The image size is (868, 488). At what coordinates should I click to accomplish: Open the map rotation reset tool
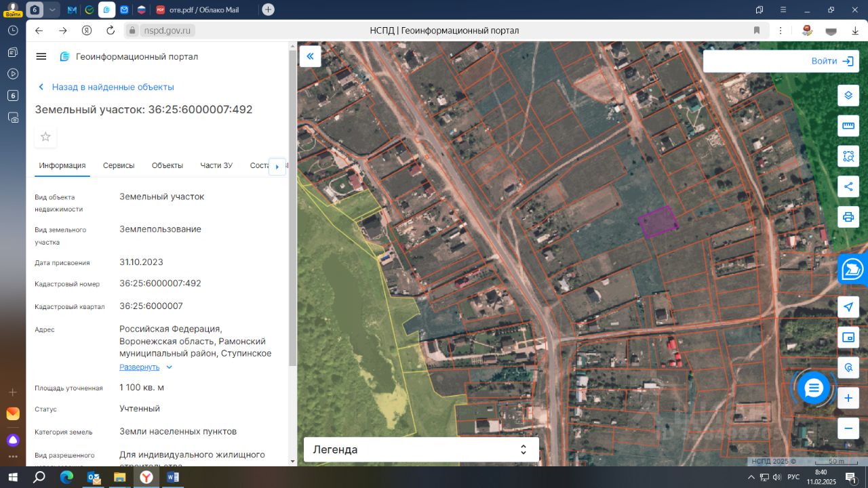(x=848, y=368)
